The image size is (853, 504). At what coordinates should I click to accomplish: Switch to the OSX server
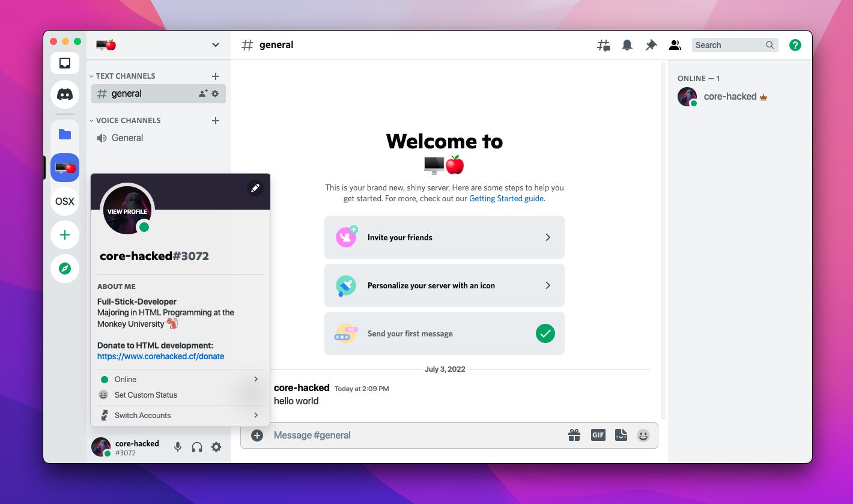coord(65,201)
